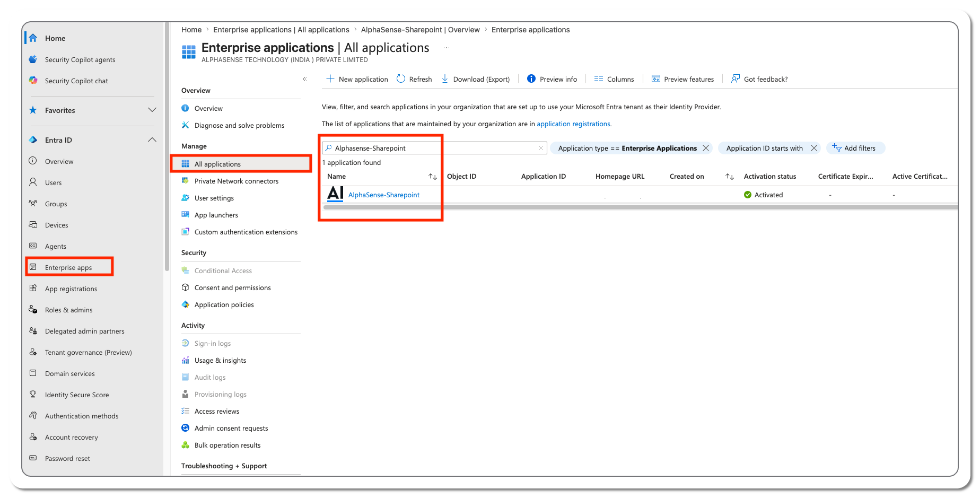Click the Groups icon in sidebar
This screenshot has height=498, width=980.
[33, 204]
